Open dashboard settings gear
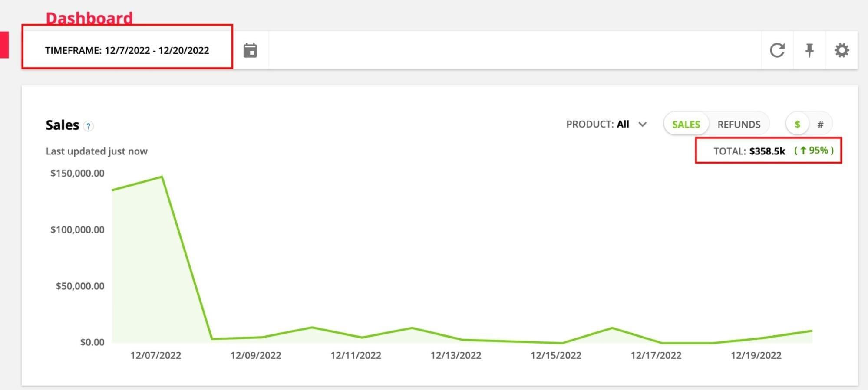The height and width of the screenshot is (390, 868). (x=842, y=50)
